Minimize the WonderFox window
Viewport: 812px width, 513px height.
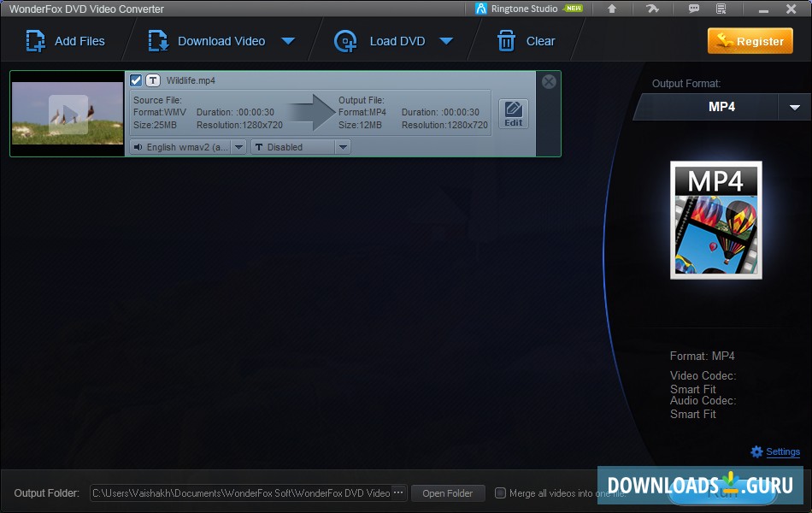click(x=763, y=9)
